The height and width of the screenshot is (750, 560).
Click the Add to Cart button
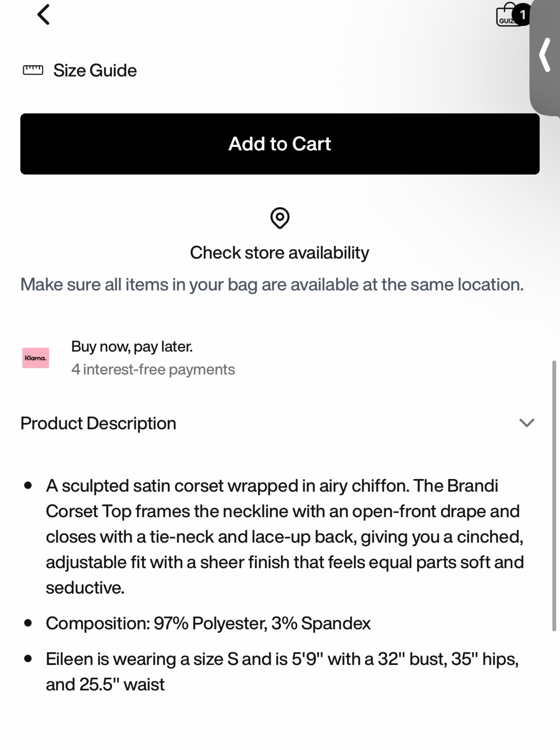click(x=280, y=144)
